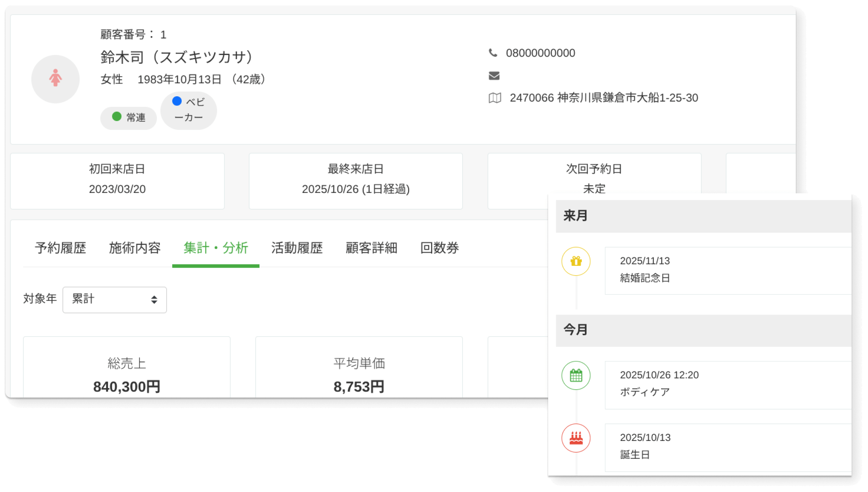Toggle the ベビーカー customer tag

tap(188, 111)
